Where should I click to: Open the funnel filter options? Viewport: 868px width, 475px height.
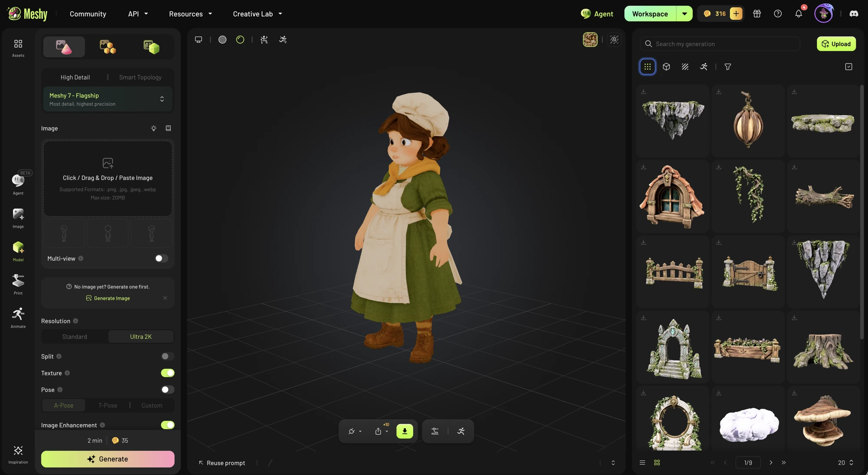click(728, 67)
